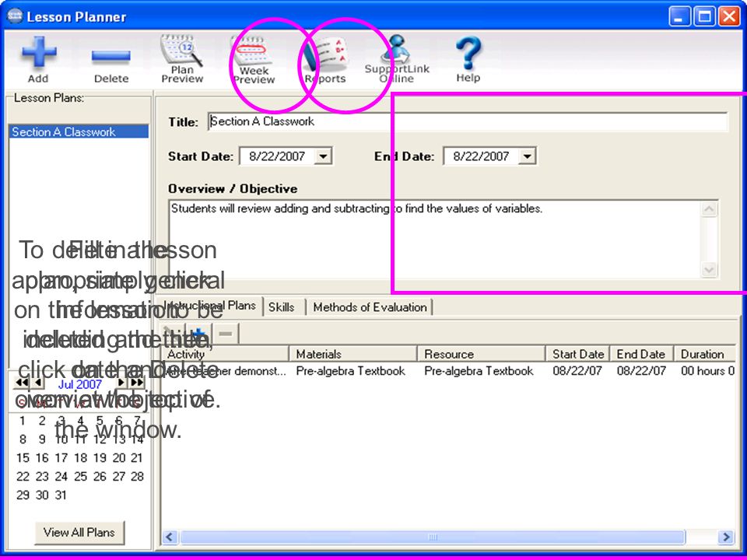Click the Duration column header

point(705,355)
